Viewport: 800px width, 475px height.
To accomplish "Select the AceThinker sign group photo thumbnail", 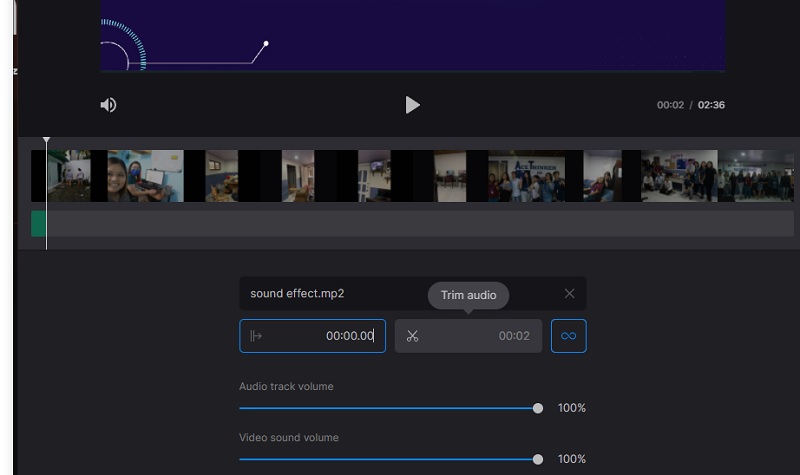I will click(x=526, y=176).
